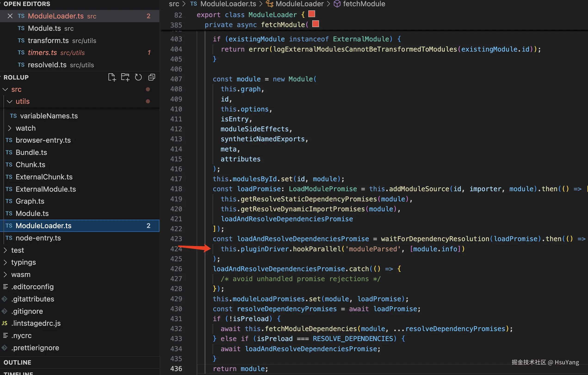Screen dimensions: 588x375
Task: Close the ModuleLoader.ts open editor
Action: (10, 16)
